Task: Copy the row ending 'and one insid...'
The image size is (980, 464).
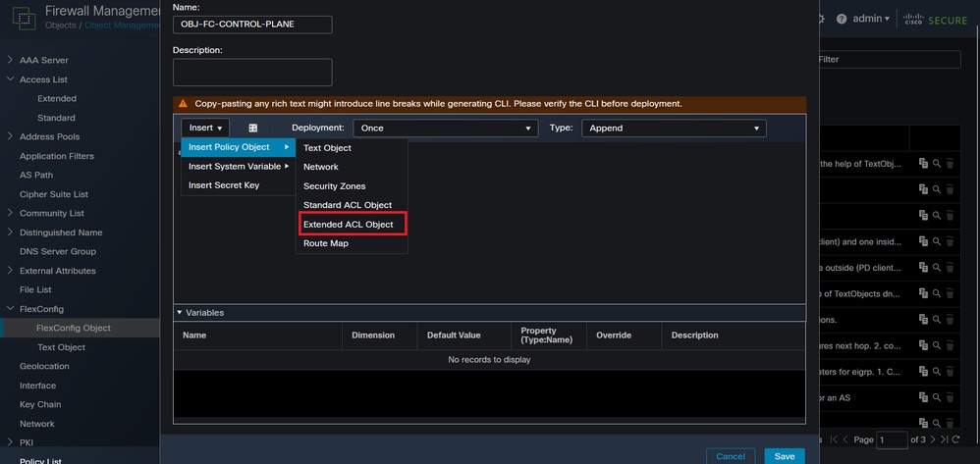Action: point(923,241)
